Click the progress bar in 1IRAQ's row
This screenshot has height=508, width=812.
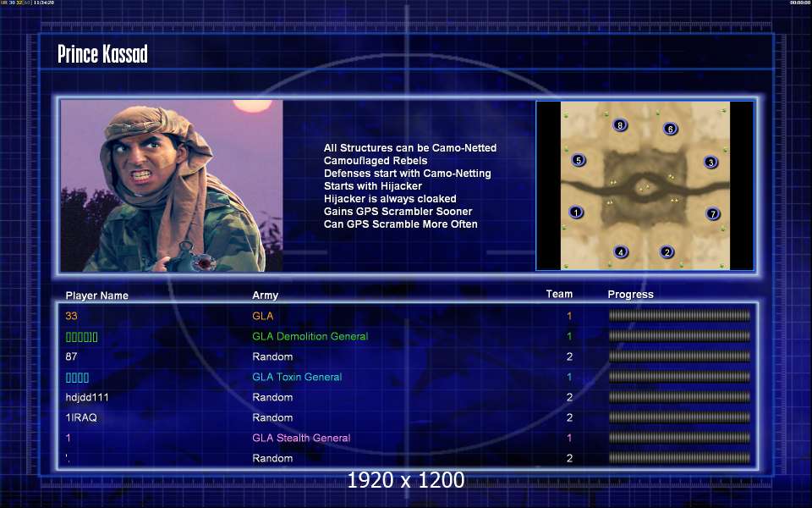pyautogui.click(x=679, y=417)
